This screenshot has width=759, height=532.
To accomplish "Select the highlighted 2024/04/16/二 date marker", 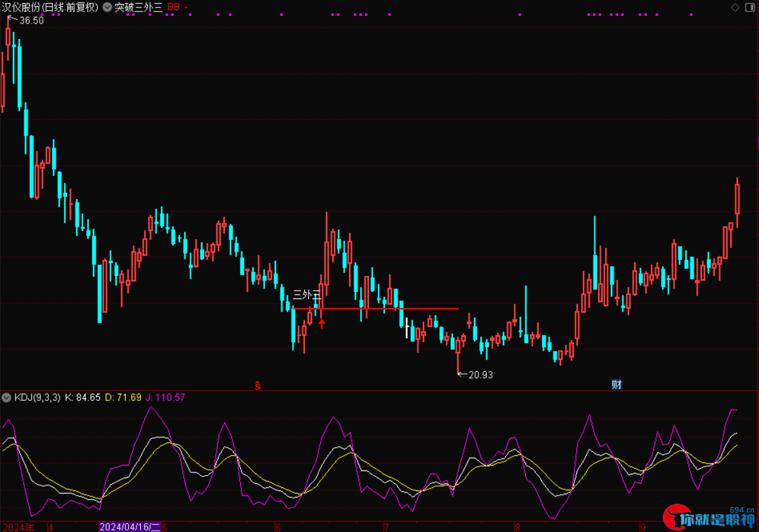I will click(130, 527).
